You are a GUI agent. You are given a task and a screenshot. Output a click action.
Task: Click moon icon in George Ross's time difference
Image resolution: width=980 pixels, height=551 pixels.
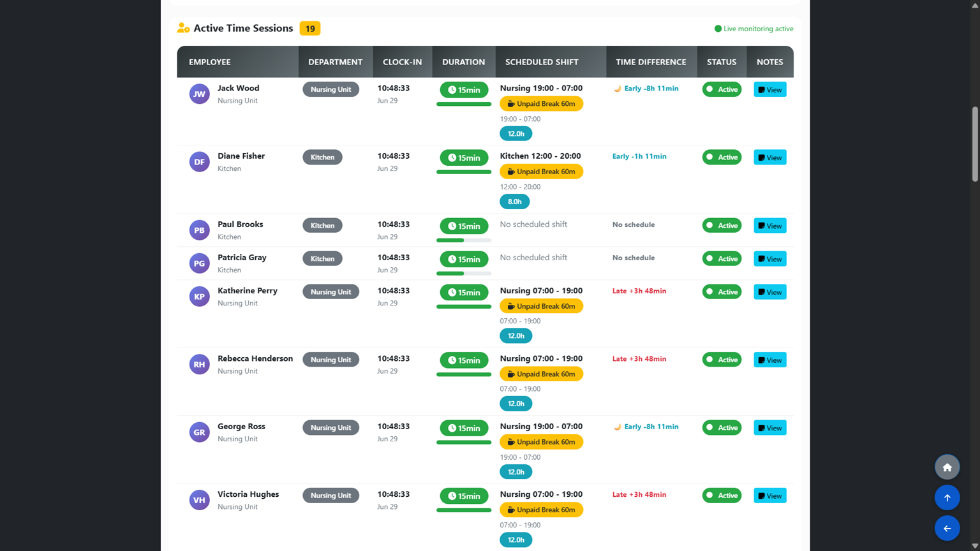[x=617, y=427]
